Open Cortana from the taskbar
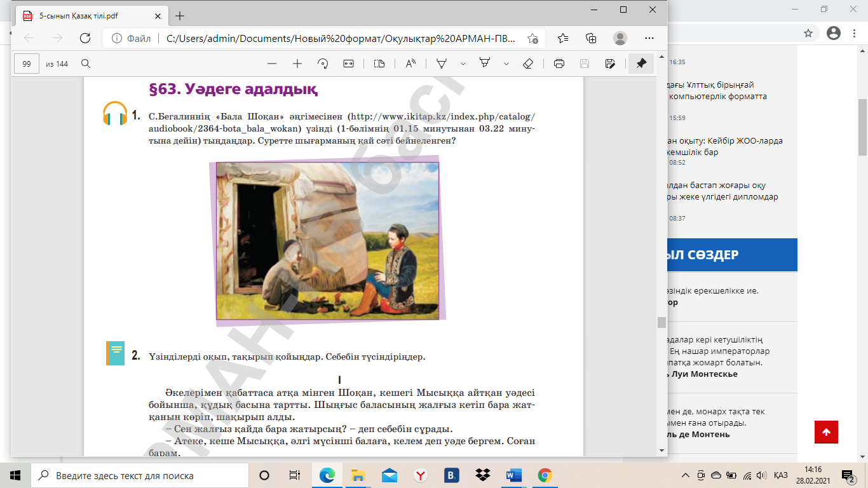This screenshot has height=488, width=868. point(264,475)
